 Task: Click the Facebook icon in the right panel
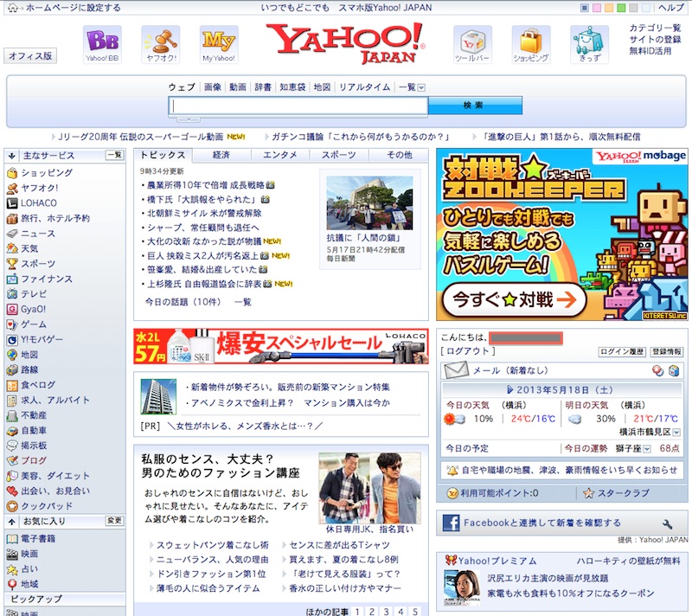click(451, 522)
